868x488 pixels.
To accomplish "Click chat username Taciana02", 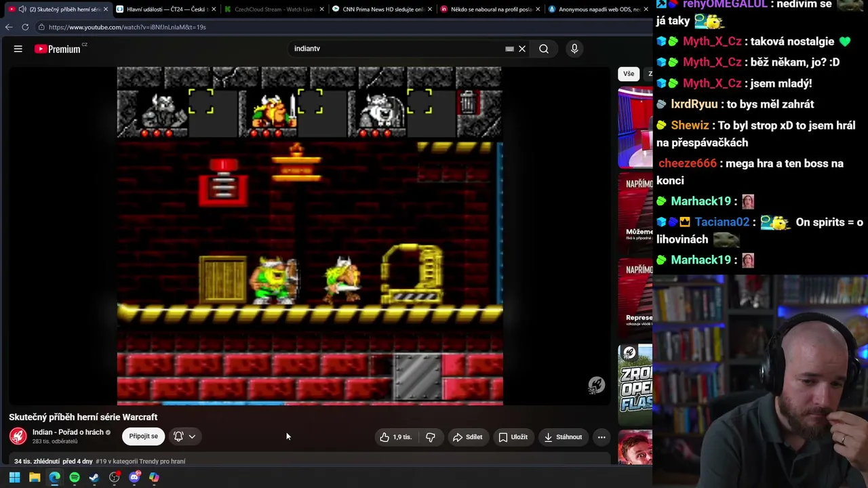I will pyautogui.click(x=722, y=222).
